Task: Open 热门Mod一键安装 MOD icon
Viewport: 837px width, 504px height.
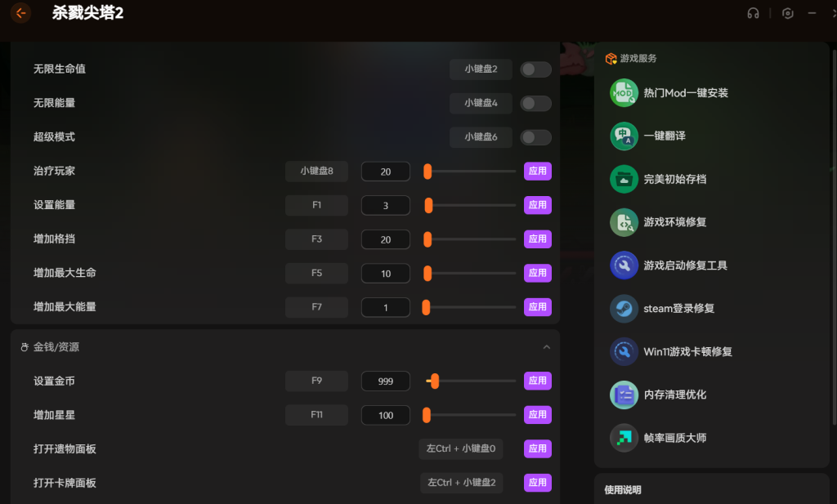Action: (624, 93)
